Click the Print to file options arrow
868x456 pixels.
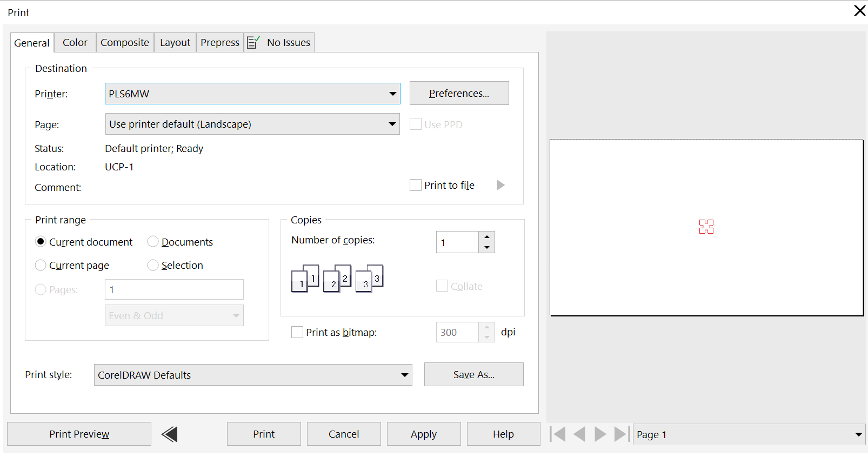(500, 185)
